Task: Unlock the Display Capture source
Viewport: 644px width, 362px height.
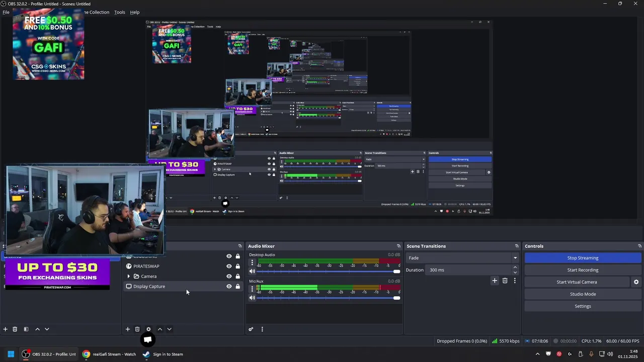Action: point(237,287)
